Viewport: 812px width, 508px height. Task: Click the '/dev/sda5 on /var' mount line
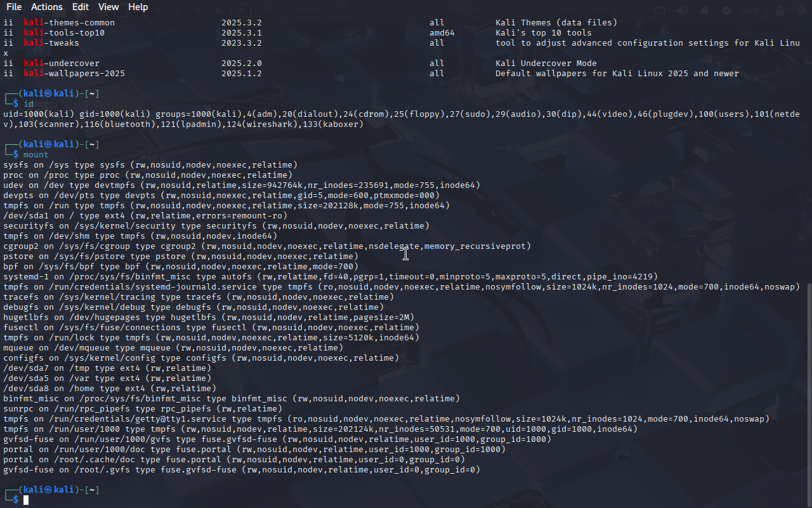pos(107,378)
